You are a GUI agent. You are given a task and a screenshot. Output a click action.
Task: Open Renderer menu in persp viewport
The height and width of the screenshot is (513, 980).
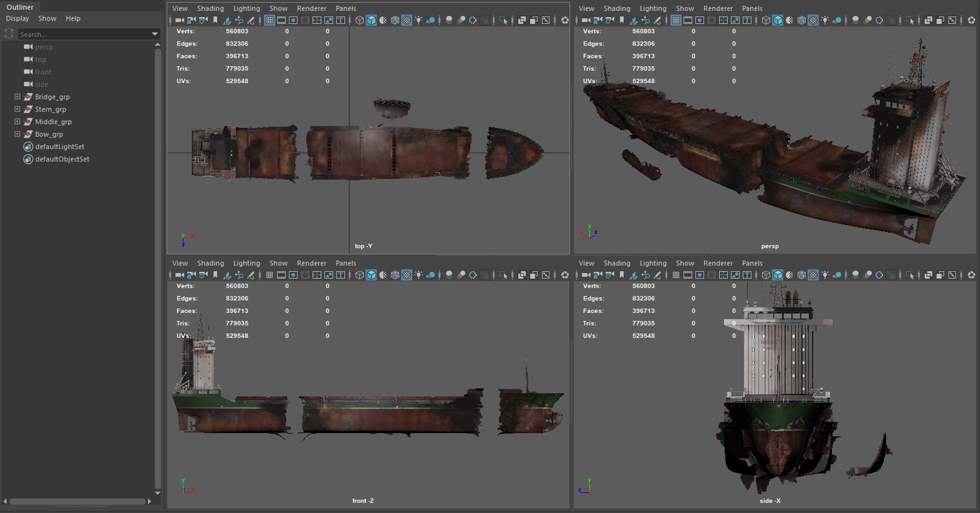click(718, 8)
